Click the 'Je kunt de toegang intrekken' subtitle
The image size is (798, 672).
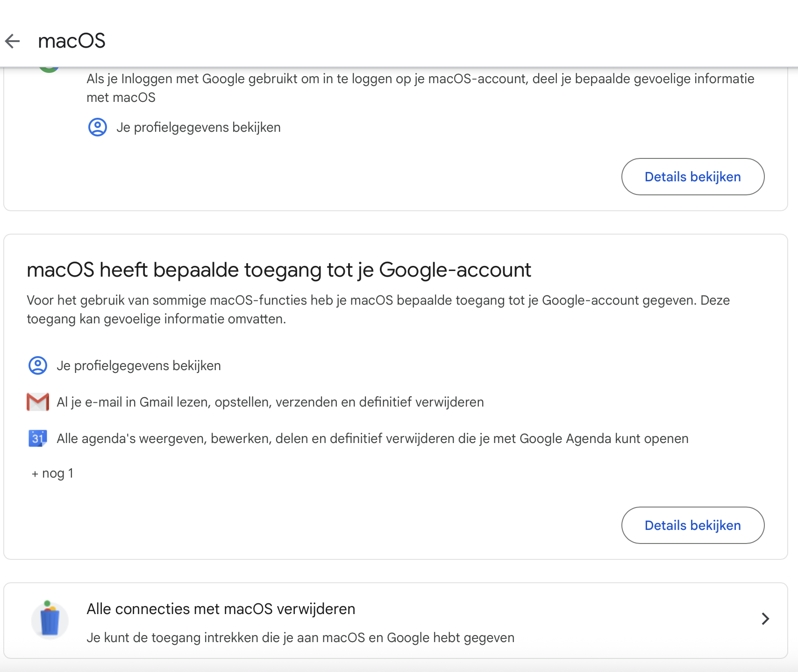pos(300,637)
